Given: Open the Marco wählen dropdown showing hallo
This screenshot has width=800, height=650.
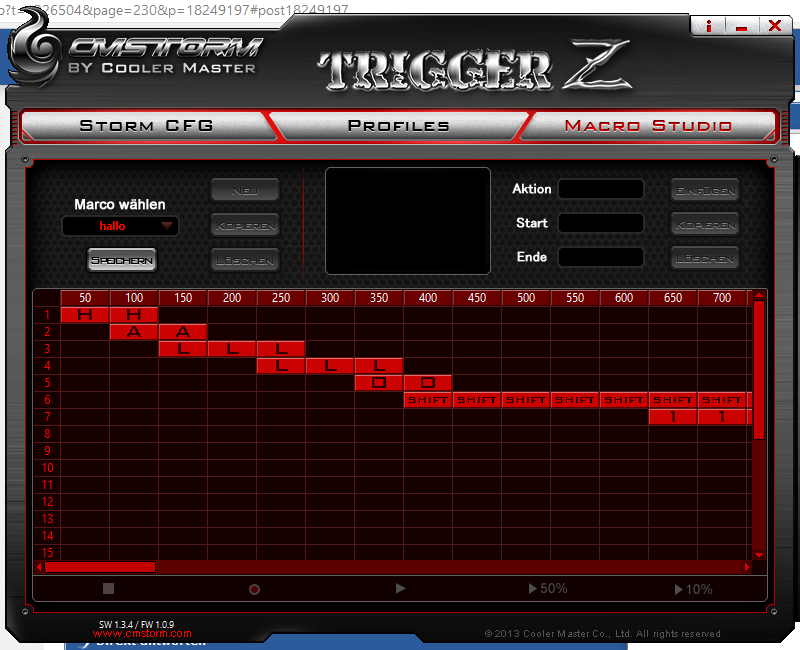Looking at the screenshot, I should coord(120,226).
